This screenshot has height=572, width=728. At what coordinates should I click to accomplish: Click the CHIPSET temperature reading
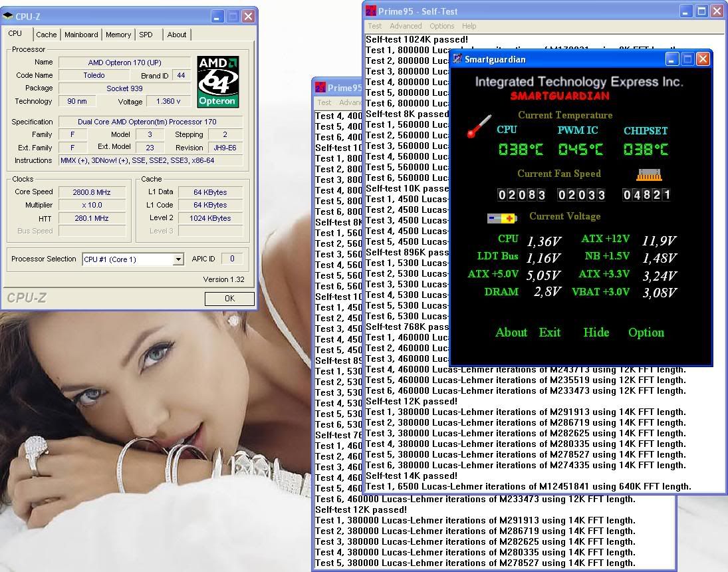(x=646, y=149)
